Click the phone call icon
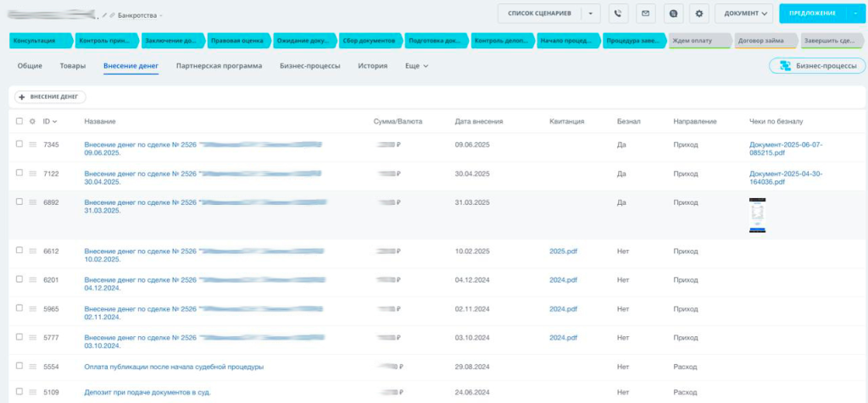868x403 pixels. click(617, 14)
